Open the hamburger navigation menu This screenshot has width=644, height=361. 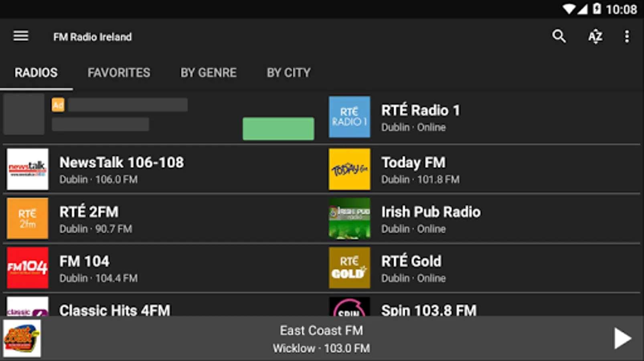(21, 36)
